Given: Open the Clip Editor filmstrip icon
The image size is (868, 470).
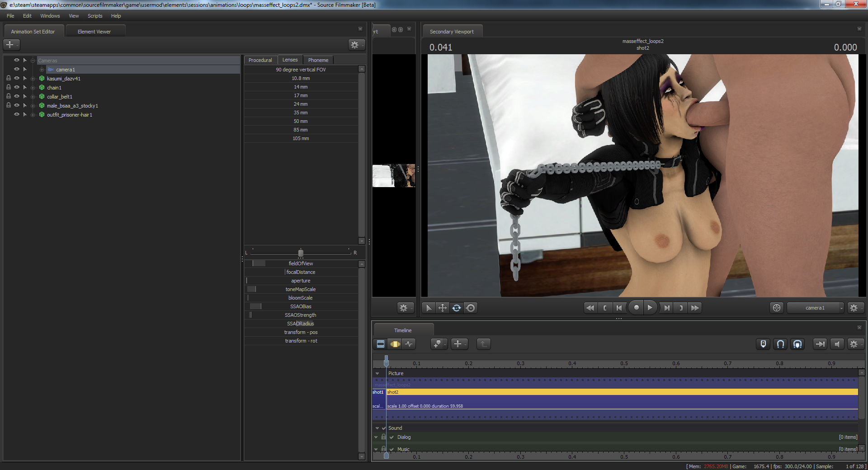Looking at the screenshot, I should point(381,344).
